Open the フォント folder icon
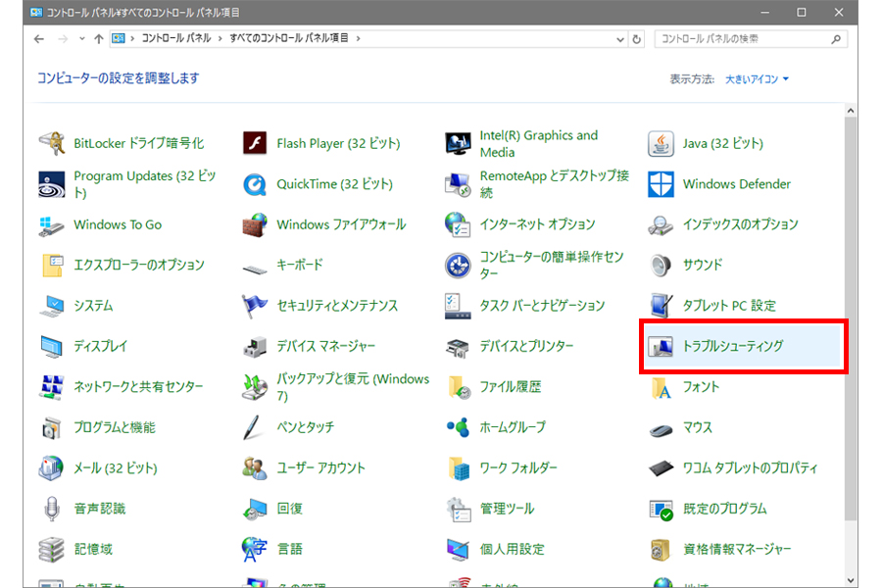This screenshot has height=588, width=882. (661, 387)
